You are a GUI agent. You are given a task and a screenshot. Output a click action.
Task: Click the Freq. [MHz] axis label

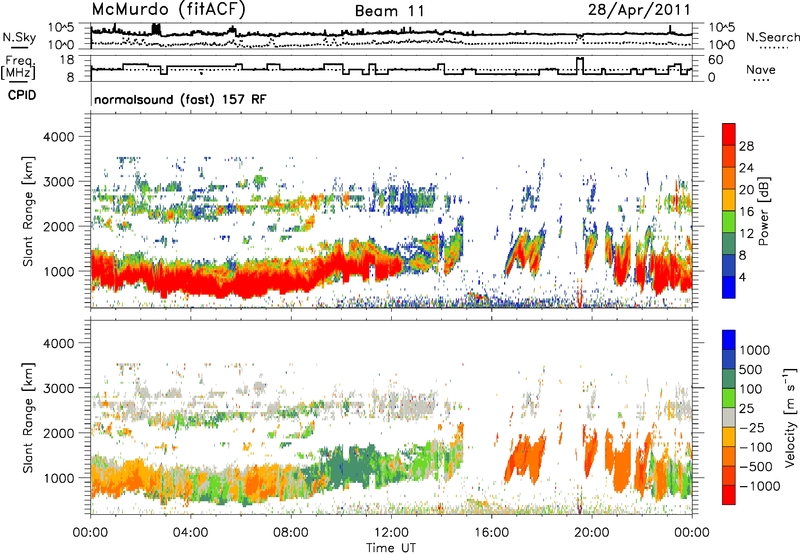[x=19, y=68]
